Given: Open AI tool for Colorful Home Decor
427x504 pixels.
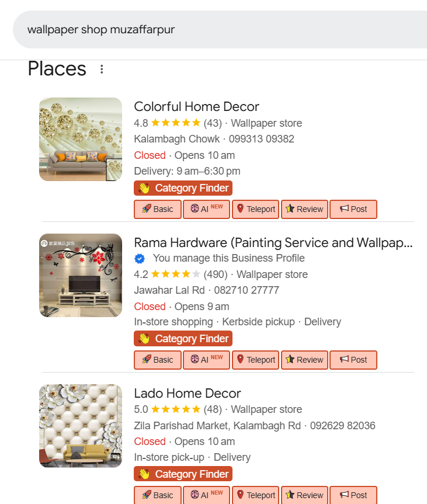Looking at the screenshot, I should 206,209.
